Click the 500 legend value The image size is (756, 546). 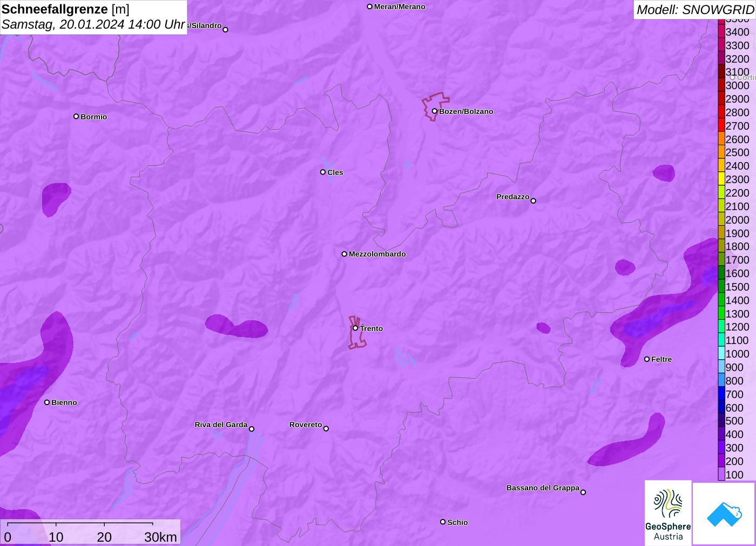click(x=734, y=421)
